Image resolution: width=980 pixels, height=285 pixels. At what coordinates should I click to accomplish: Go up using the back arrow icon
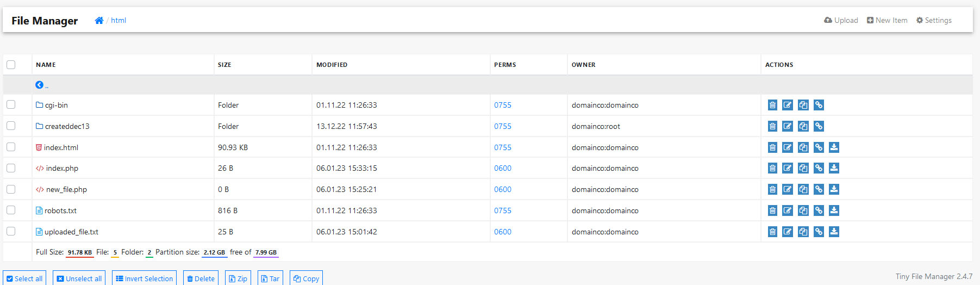(x=39, y=85)
